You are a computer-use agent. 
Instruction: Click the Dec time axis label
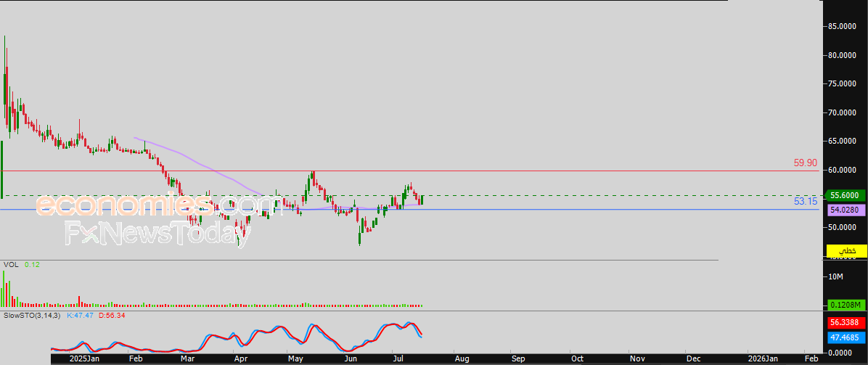(692, 359)
